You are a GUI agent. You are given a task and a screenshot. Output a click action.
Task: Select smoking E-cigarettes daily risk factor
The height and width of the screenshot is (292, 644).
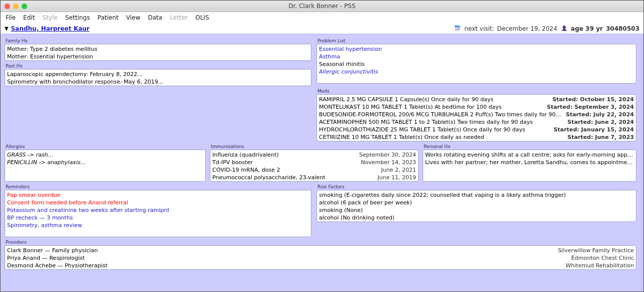pyautogui.click(x=476, y=195)
